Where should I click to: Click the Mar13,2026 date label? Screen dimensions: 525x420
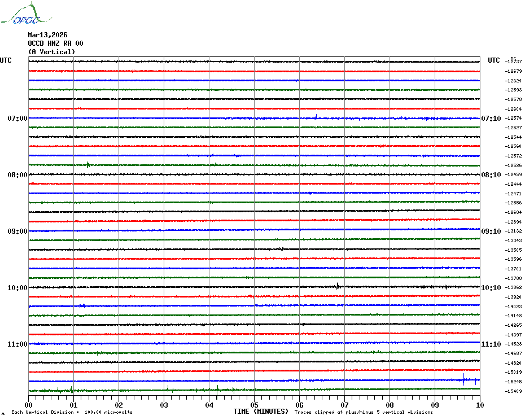click(47, 35)
